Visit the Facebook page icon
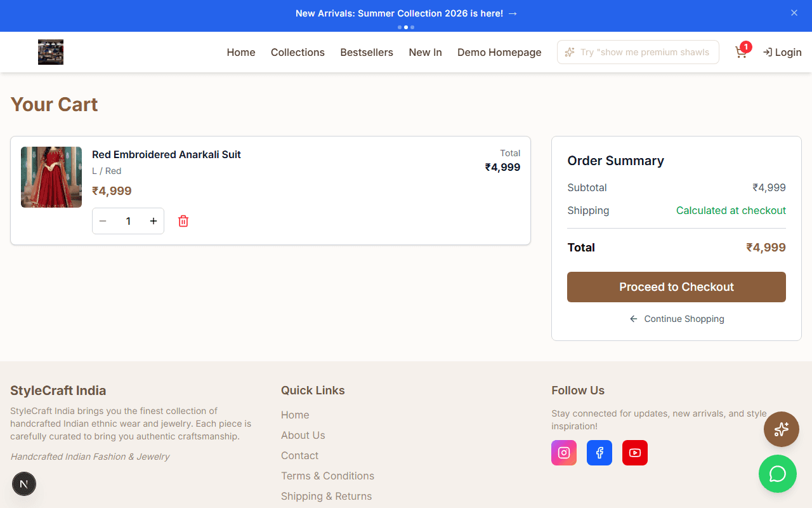The width and height of the screenshot is (812, 508). click(x=599, y=452)
